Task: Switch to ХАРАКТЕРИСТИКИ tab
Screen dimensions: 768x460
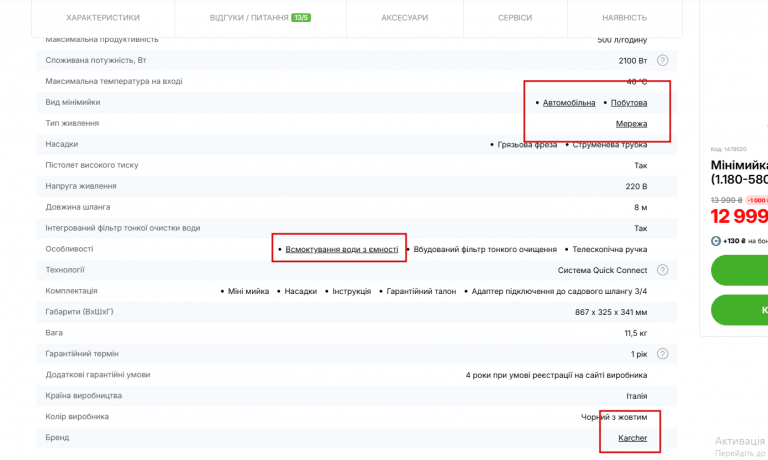Action: point(103,18)
